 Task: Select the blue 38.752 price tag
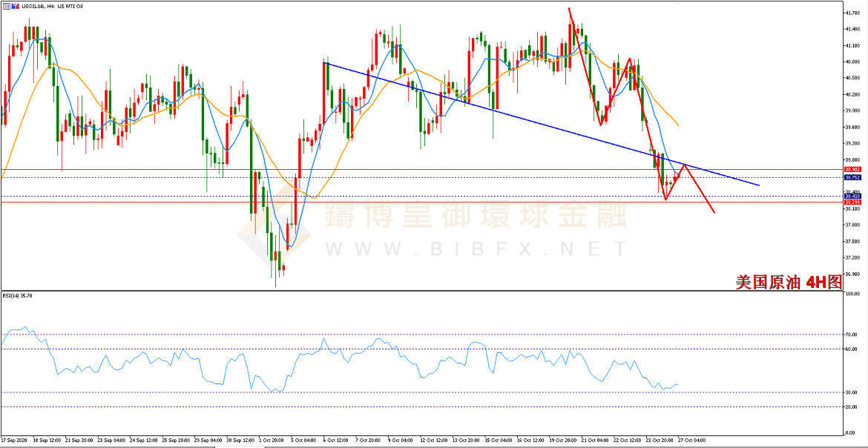[852, 178]
